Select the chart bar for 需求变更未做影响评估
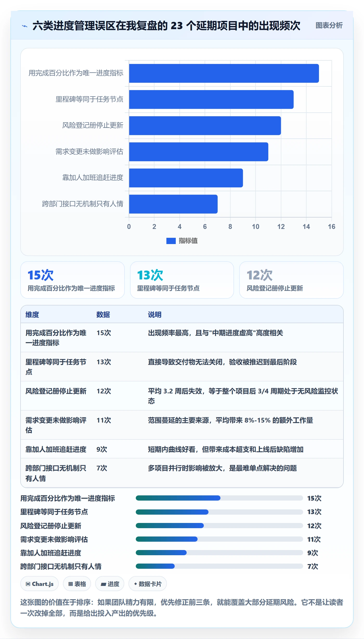The image size is (364, 639). pyautogui.click(x=199, y=152)
